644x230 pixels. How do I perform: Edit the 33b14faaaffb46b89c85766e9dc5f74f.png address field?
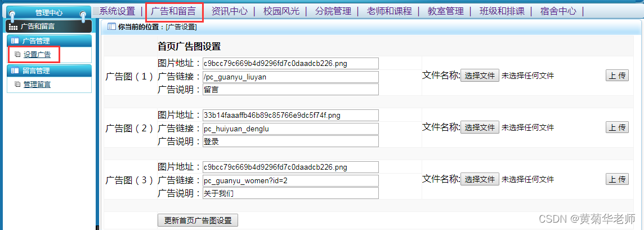[290, 115]
